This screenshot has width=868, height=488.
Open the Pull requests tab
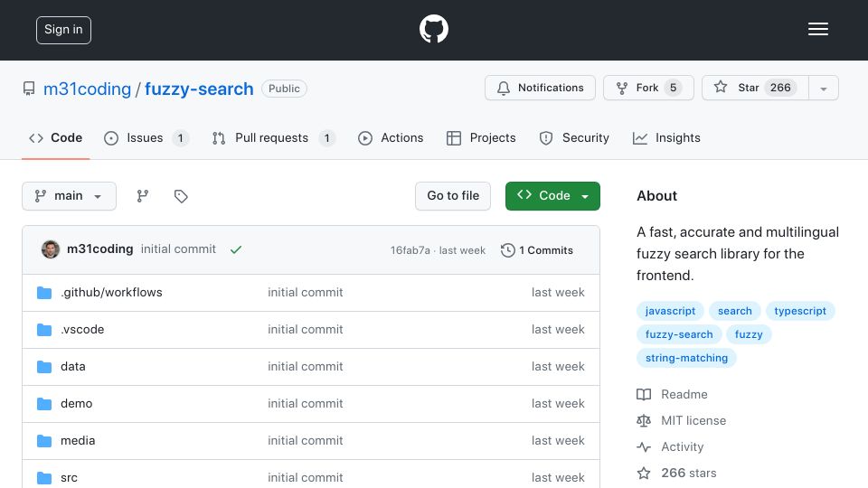pyautogui.click(x=274, y=138)
